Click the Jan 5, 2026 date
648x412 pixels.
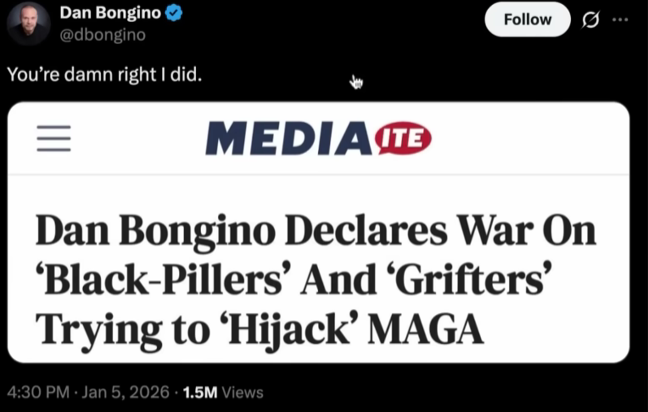[x=125, y=392]
